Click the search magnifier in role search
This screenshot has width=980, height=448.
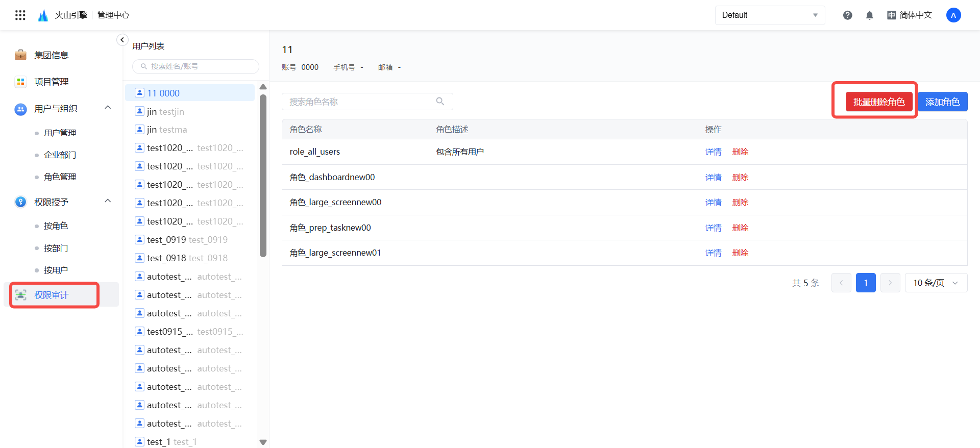[440, 102]
